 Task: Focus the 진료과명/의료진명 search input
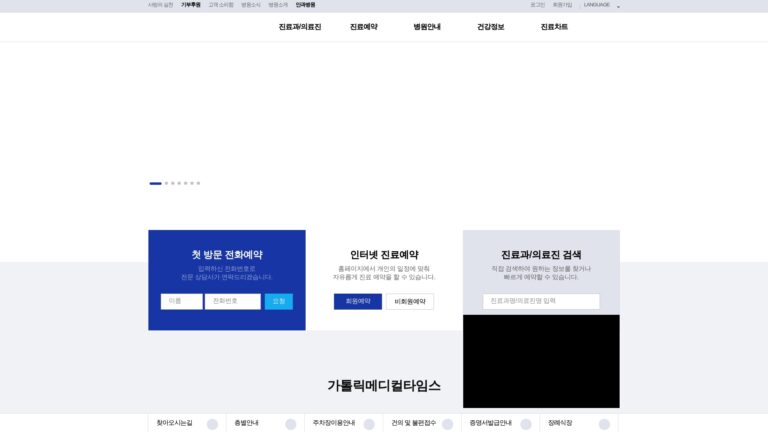click(x=541, y=301)
